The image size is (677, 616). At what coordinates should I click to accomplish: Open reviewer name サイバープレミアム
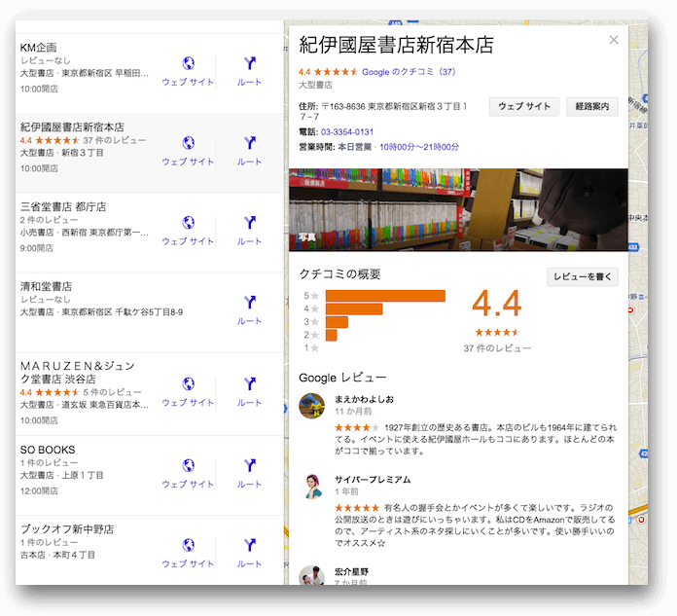tap(373, 480)
